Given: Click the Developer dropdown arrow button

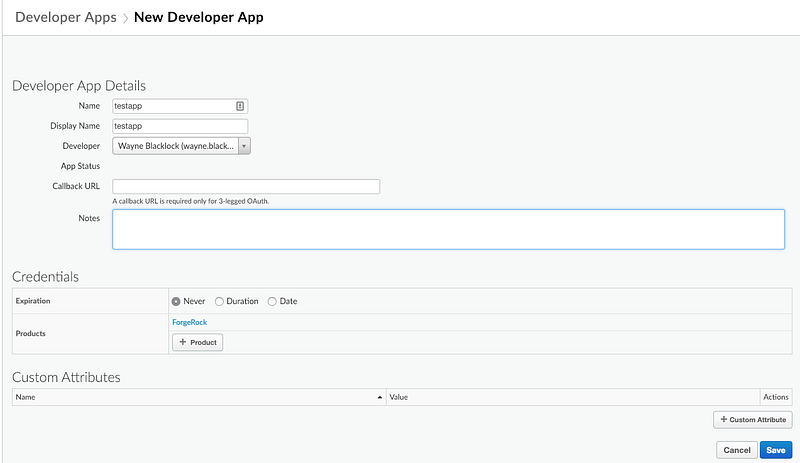Looking at the screenshot, I should click(244, 146).
